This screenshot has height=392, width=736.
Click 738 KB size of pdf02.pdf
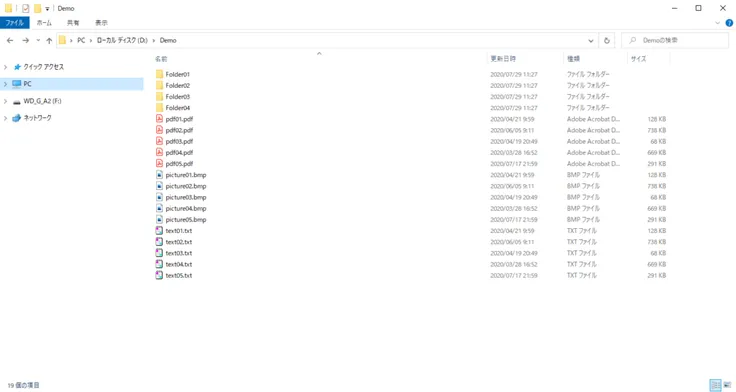tap(657, 130)
